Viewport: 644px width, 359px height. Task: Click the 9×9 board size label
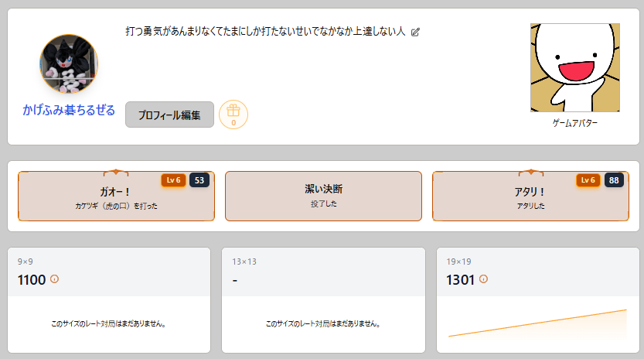click(x=25, y=262)
